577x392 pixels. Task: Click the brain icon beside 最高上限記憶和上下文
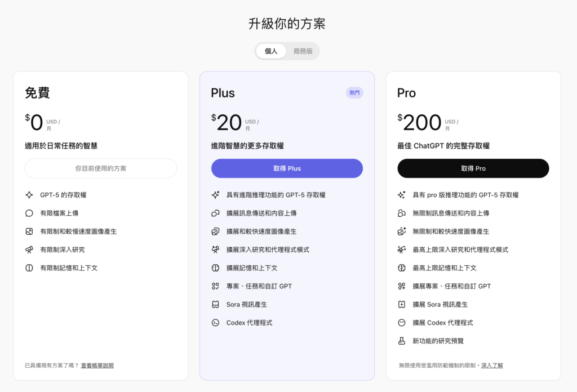coord(402,268)
